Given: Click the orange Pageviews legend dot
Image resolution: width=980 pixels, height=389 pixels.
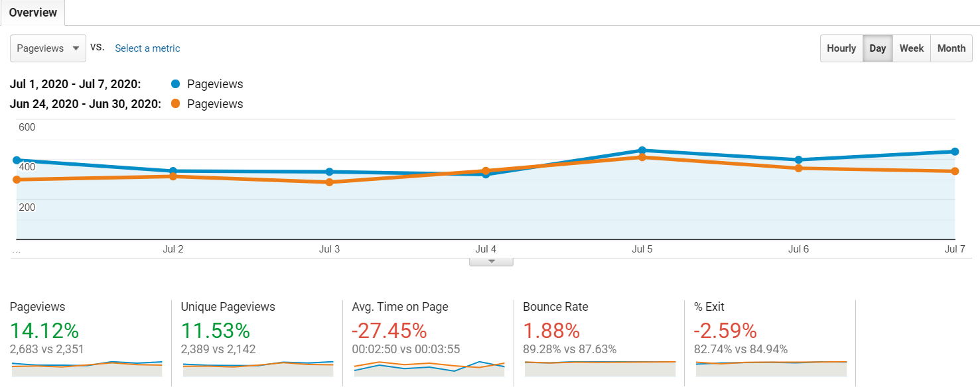Looking at the screenshot, I should click(x=176, y=104).
